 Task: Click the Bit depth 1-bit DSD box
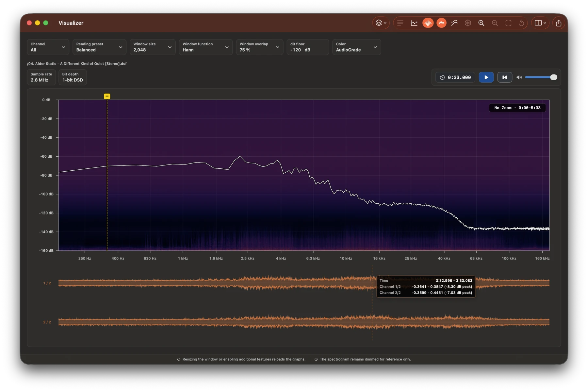coord(73,77)
